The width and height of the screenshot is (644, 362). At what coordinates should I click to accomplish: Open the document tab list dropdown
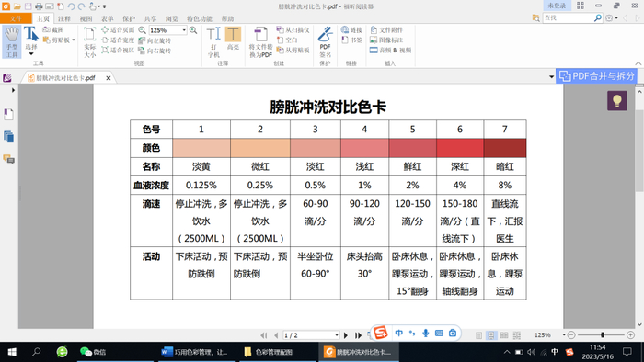[551, 76]
